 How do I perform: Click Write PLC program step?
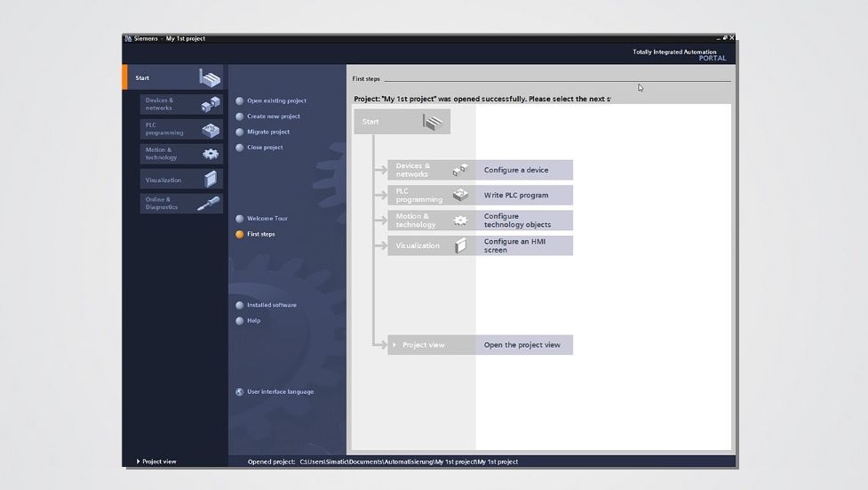pos(524,195)
